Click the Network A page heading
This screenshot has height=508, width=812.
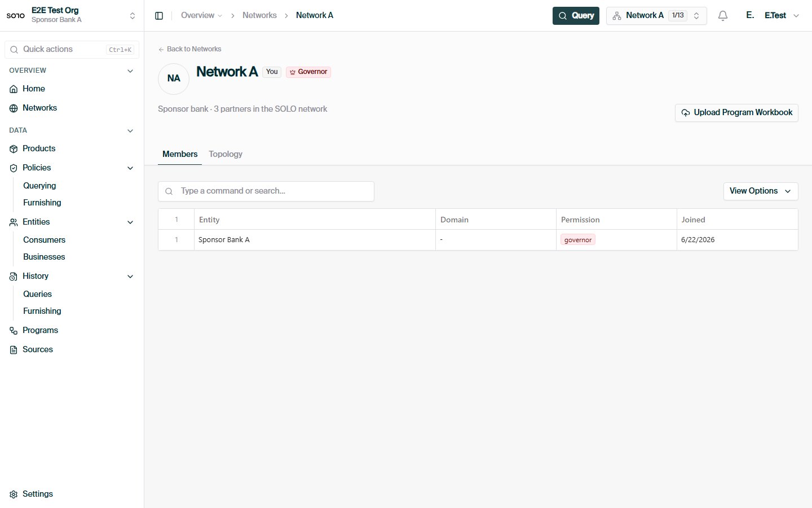pos(227,72)
